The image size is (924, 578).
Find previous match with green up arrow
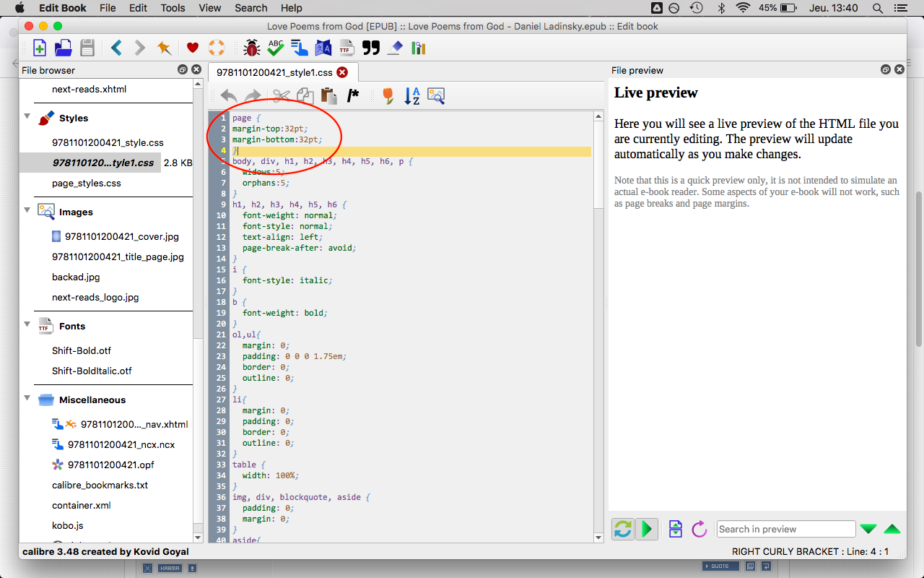(x=892, y=529)
